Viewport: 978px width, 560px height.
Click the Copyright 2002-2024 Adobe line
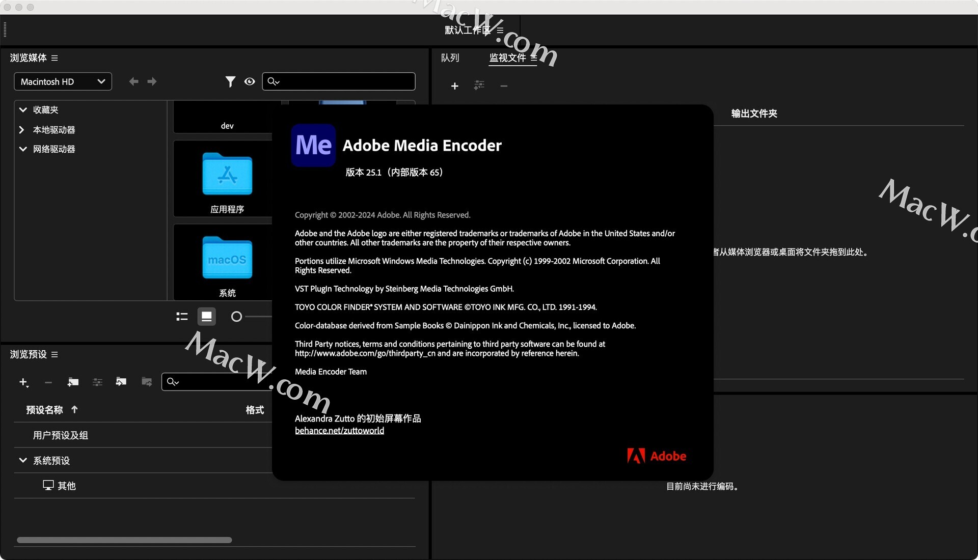tap(383, 215)
